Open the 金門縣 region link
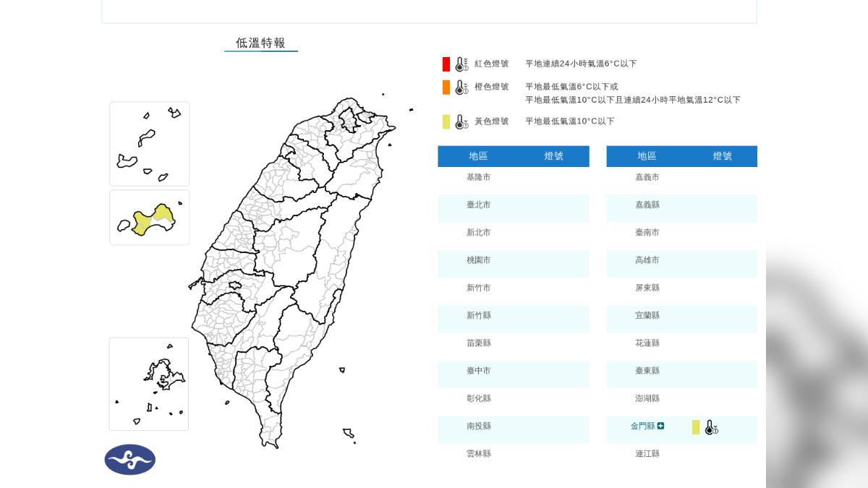The height and width of the screenshot is (488, 868). tap(642, 427)
